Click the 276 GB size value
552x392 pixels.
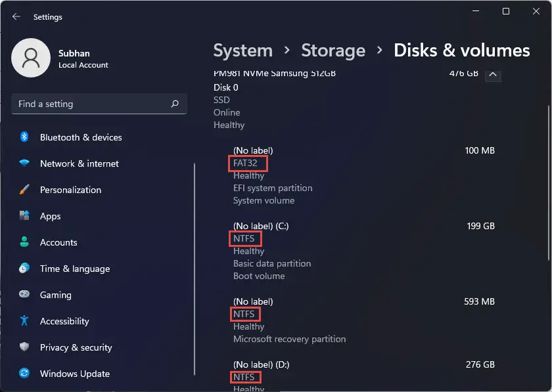click(480, 364)
